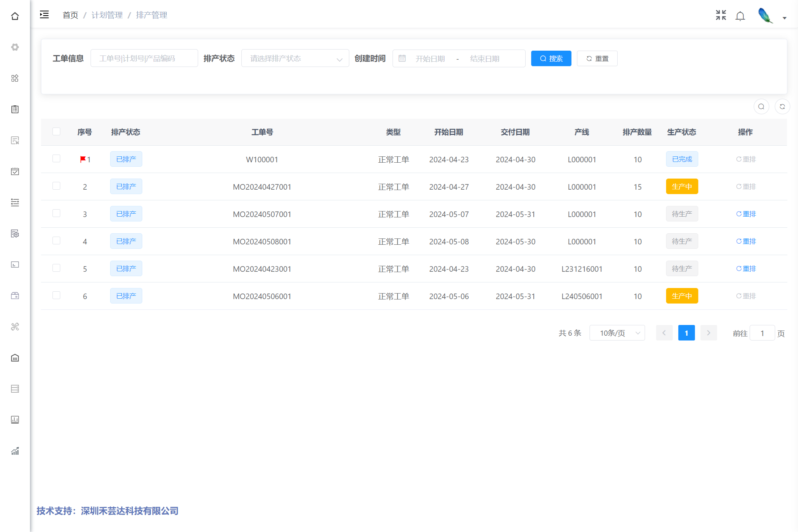Screen dimensions: 798x532
Task: Click round refresh icon above the table
Action: tap(782, 106)
